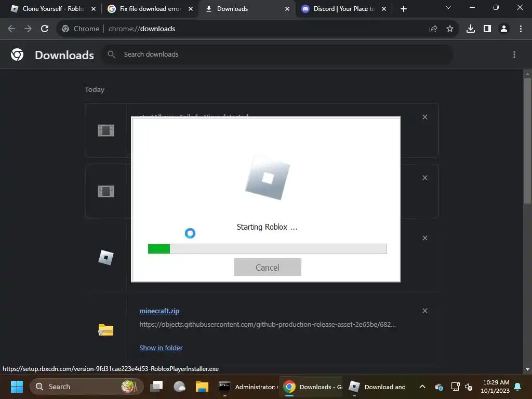
Task: Show hidden system tray icons
Action: tap(422, 387)
